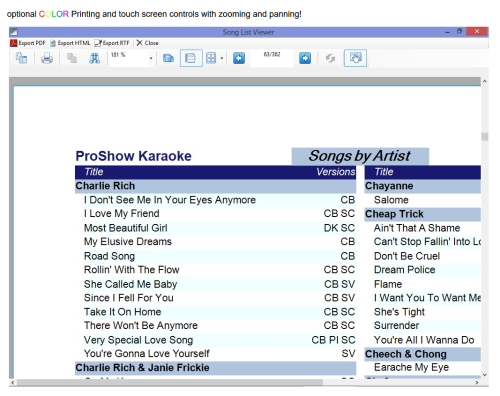Click the printer icon
This screenshot has width=500, height=396.
[47, 58]
